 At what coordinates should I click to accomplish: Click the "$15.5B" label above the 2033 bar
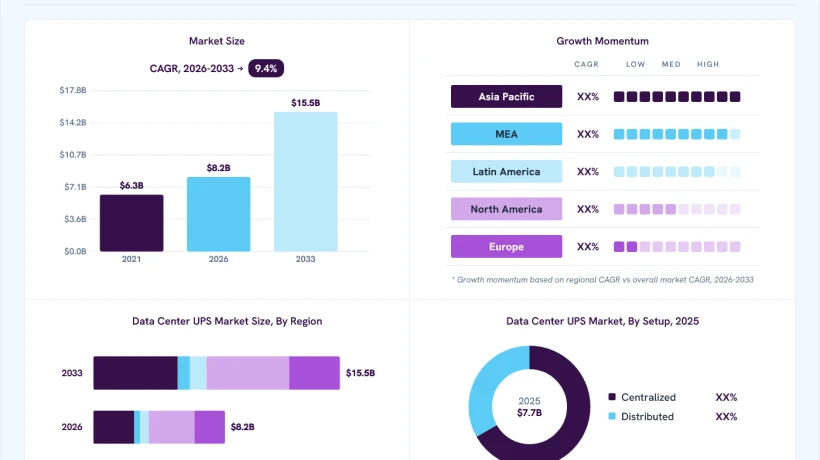(x=305, y=103)
